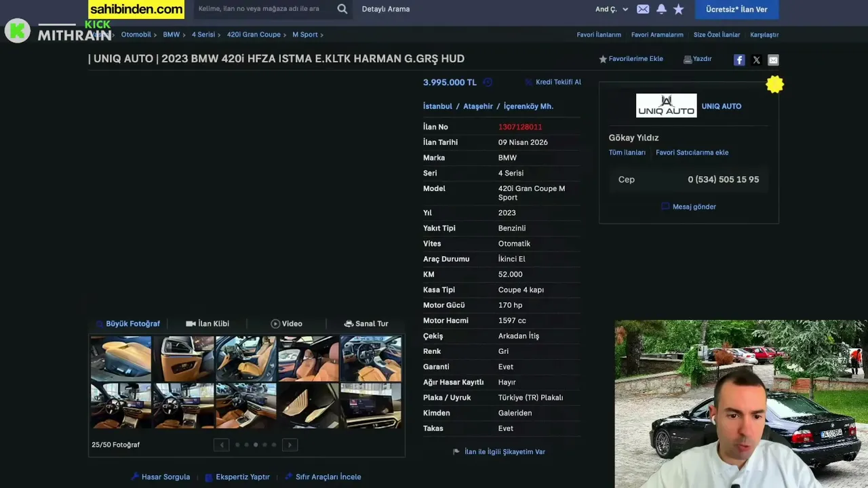Open Detaylı Arama
The height and width of the screenshot is (488, 868).
point(386,9)
